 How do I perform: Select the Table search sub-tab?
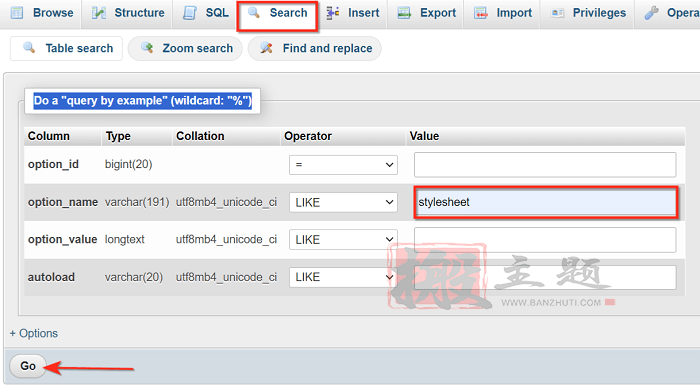coord(67,48)
